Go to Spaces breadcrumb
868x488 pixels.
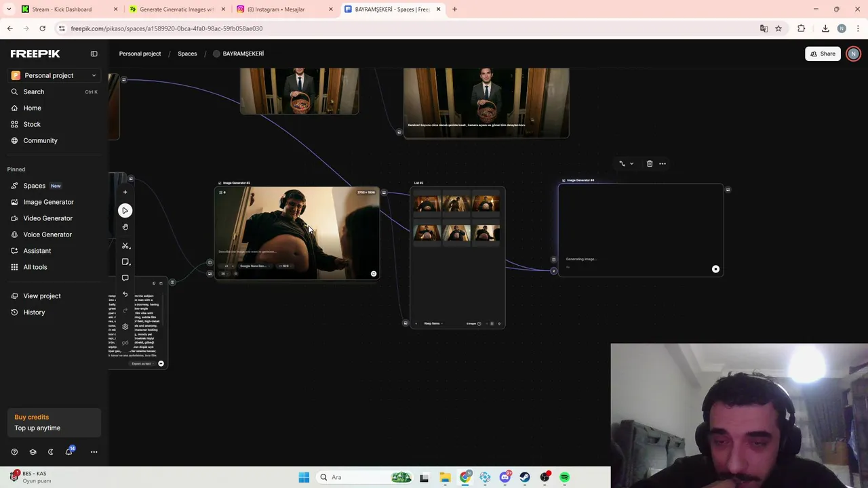click(187, 54)
